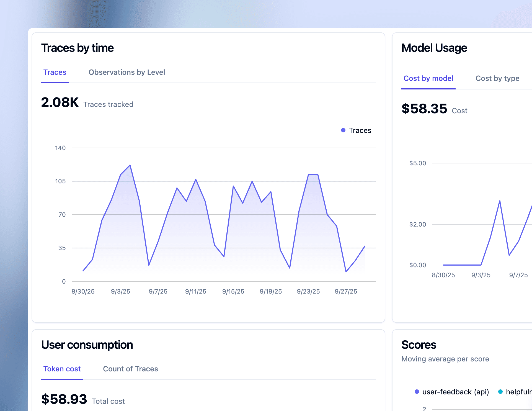This screenshot has height=411, width=532.
Task: Toggle the user-feedback (api) score series
Action: (x=456, y=392)
